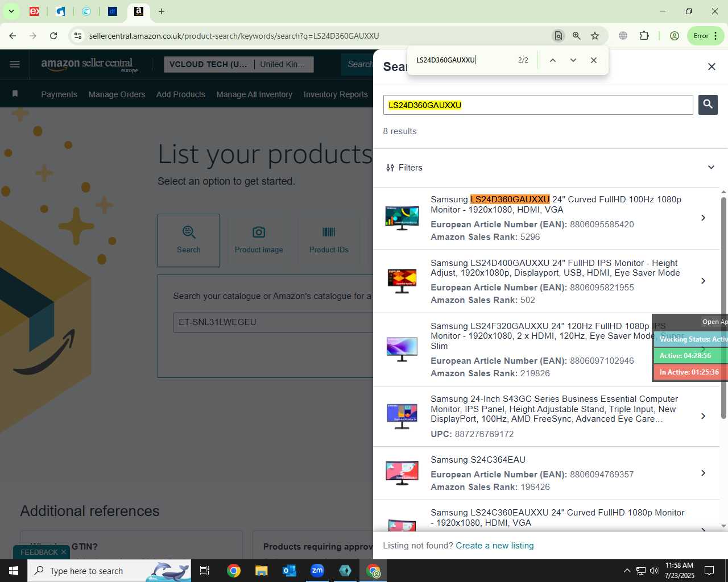Open Inventory Reports menu

336,94
